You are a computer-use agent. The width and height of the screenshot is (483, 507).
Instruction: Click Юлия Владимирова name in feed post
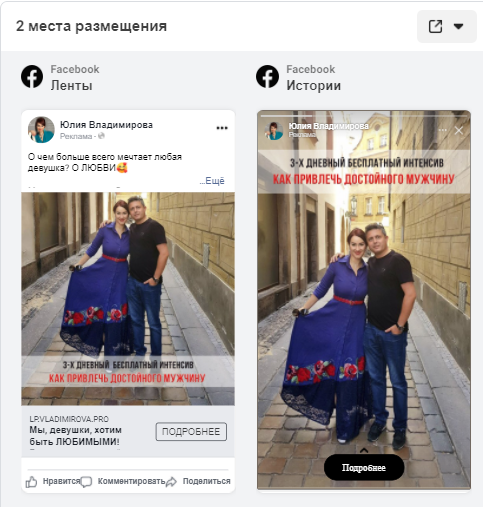click(106, 125)
